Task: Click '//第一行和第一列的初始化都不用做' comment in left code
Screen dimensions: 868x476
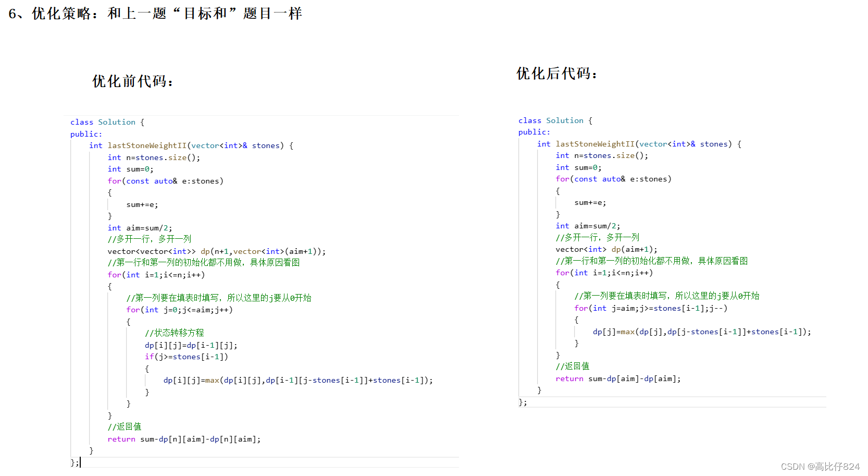Action: (204, 262)
